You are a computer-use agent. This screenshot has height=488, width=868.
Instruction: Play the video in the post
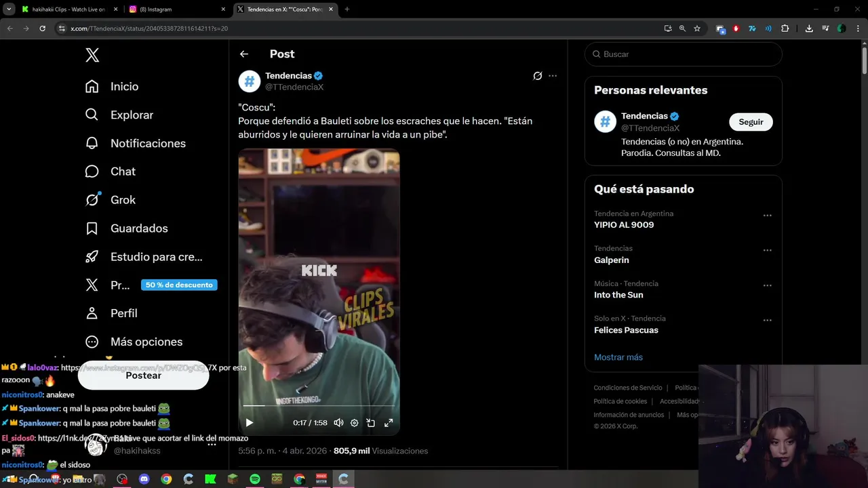click(x=250, y=423)
